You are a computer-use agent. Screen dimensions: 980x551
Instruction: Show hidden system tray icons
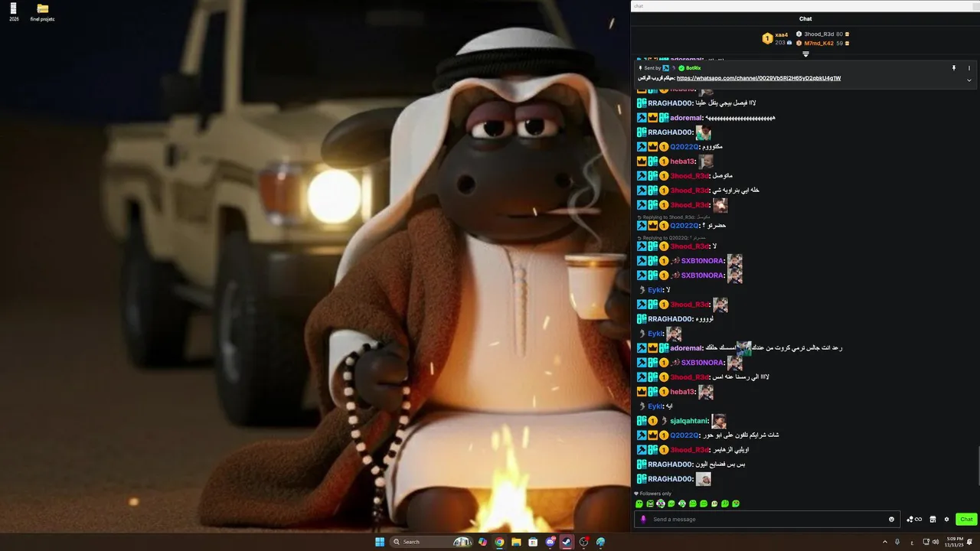885,542
